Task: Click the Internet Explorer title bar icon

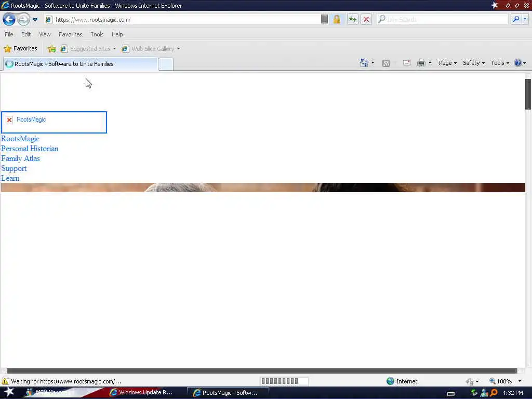Action: (x=5, y=5)
